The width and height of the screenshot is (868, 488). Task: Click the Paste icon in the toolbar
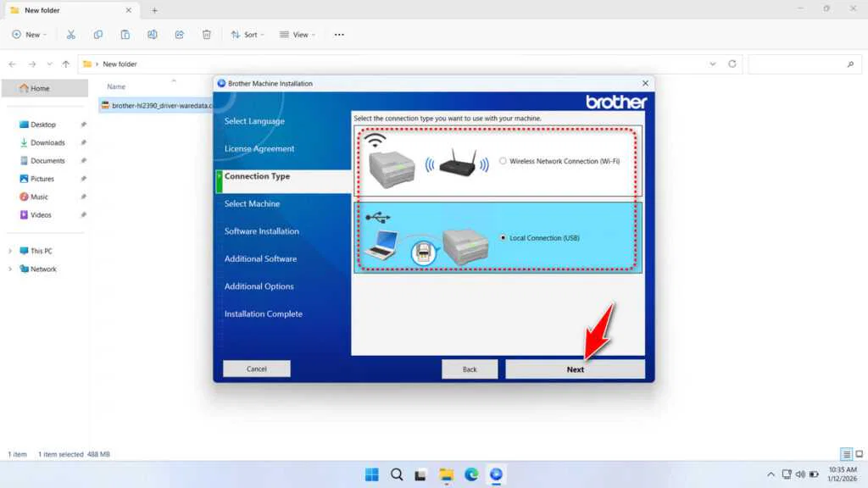(x=125, y=34)
